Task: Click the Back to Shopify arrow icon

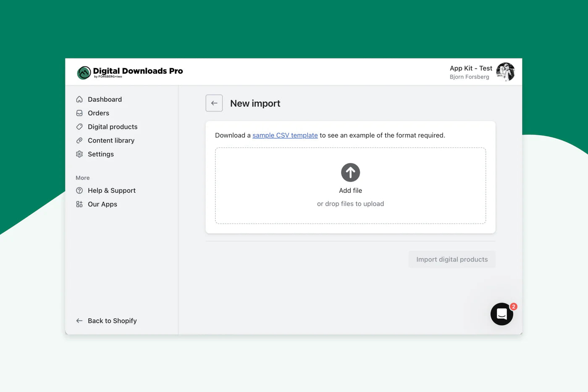Action: click(x=79, y=321)
